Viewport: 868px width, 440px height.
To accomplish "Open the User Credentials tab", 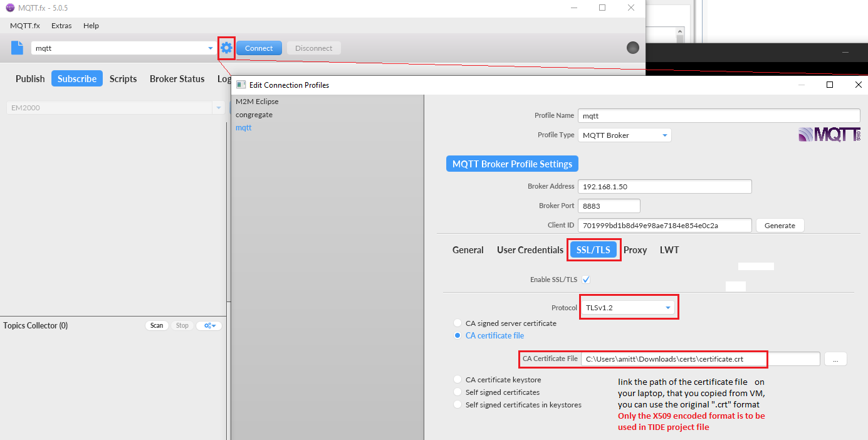I will 530,249.
